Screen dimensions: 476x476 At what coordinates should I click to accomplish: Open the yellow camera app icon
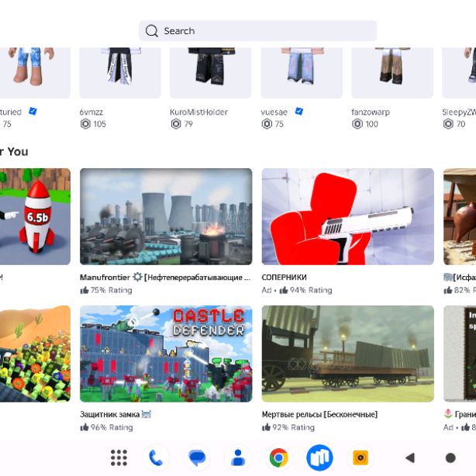360,457
